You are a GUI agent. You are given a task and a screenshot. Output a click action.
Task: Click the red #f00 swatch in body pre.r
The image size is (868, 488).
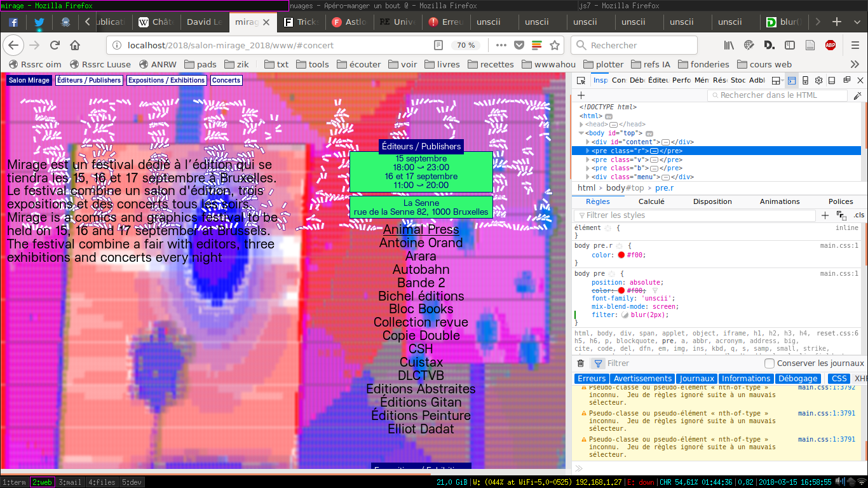(621, 255)
